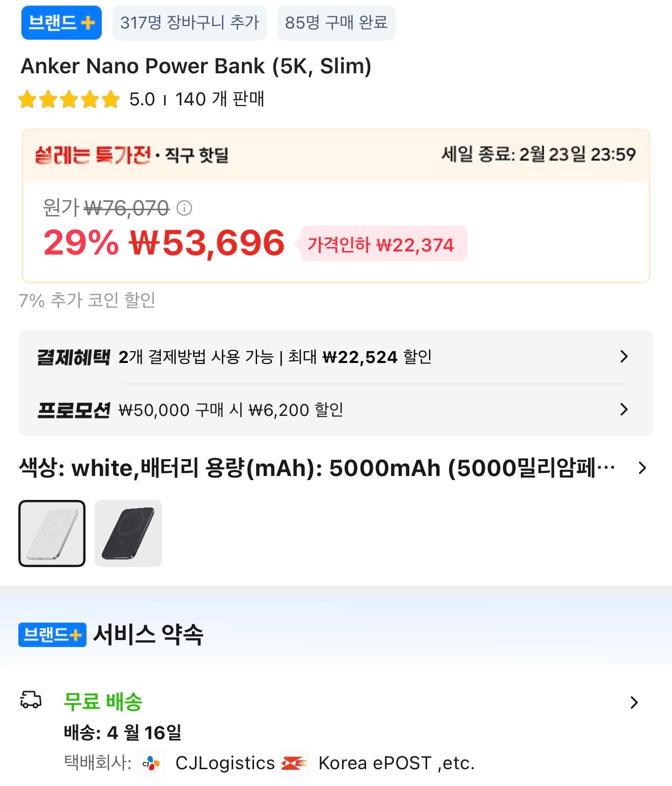672x786 pixels.
Task: Click the 140 개 판매 sales count
Action: 219,99
